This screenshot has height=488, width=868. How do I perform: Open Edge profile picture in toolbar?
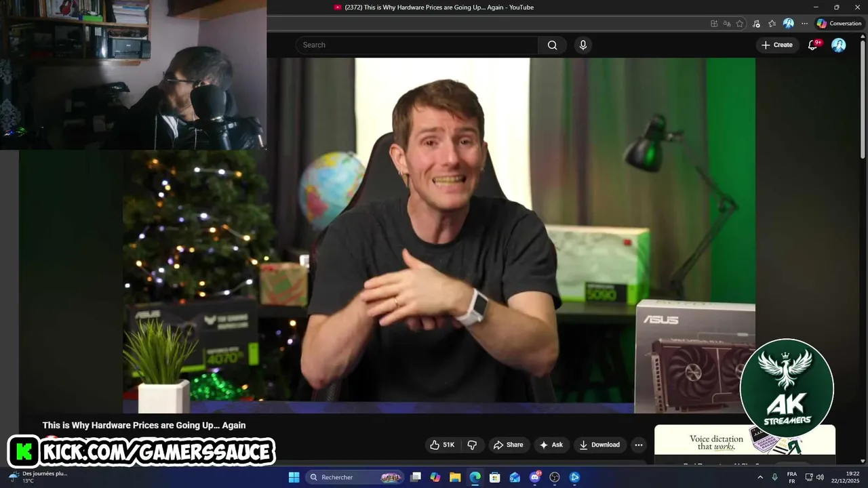click(x=788, y=23)
